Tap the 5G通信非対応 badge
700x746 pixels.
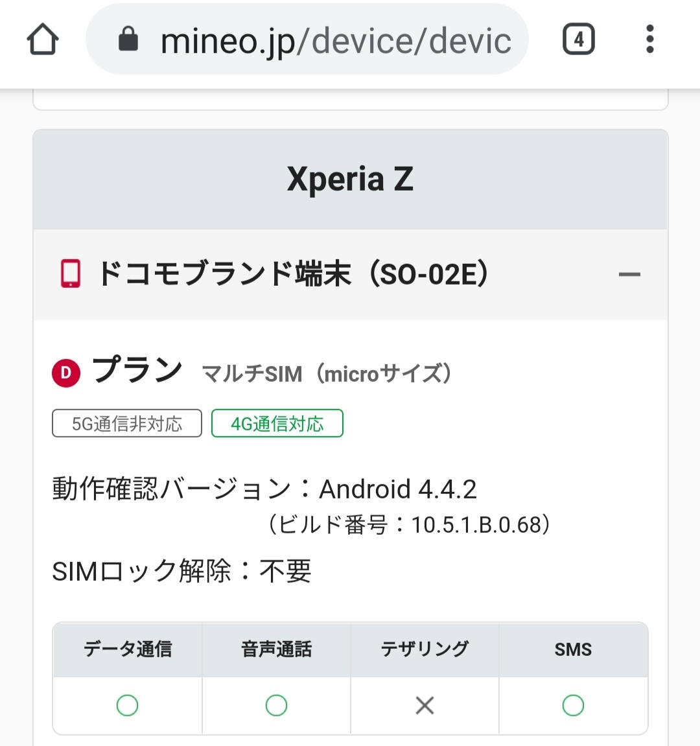pos(127,424)
